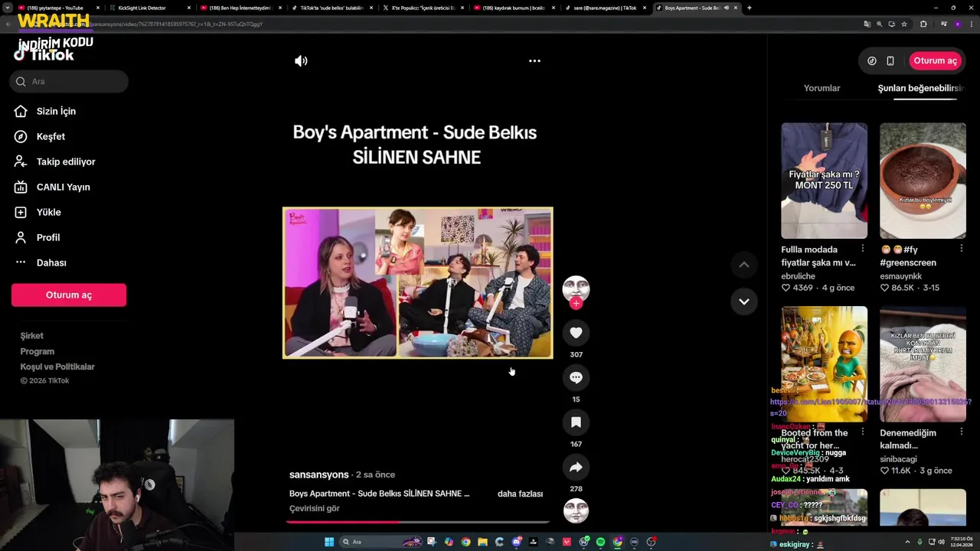The width and height of the screenshot is (980, 551).
Task: Open Şirket footer link
Action: pyautogui.click(x=31, y=336)
